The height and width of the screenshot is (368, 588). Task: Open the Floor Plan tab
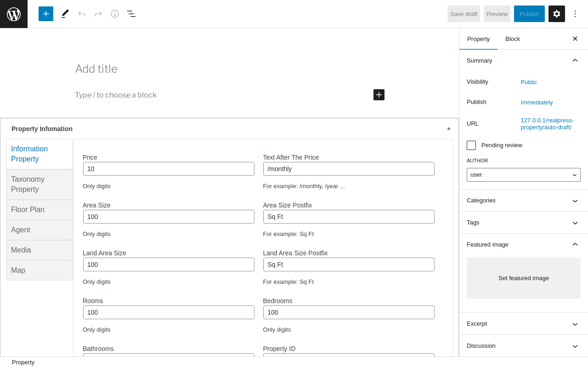tap(40, 210)
